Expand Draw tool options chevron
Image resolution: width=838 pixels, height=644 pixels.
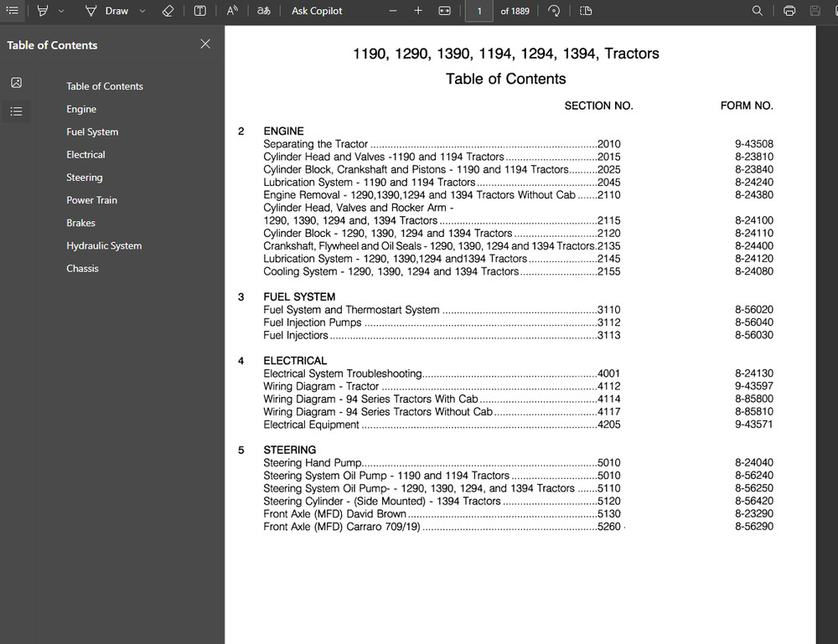point(142,11)
